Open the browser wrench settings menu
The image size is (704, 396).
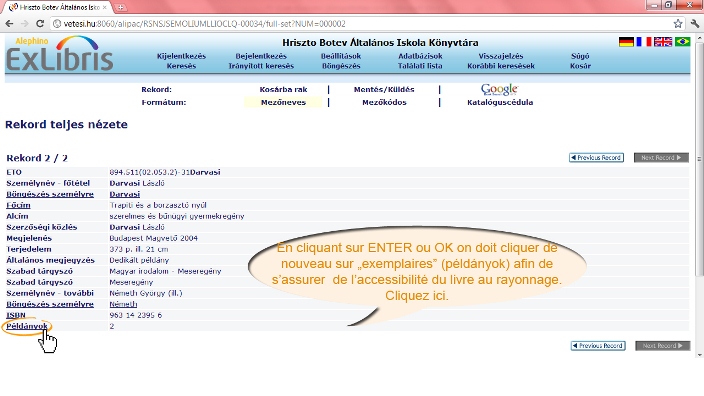click(x=695, y=24)
